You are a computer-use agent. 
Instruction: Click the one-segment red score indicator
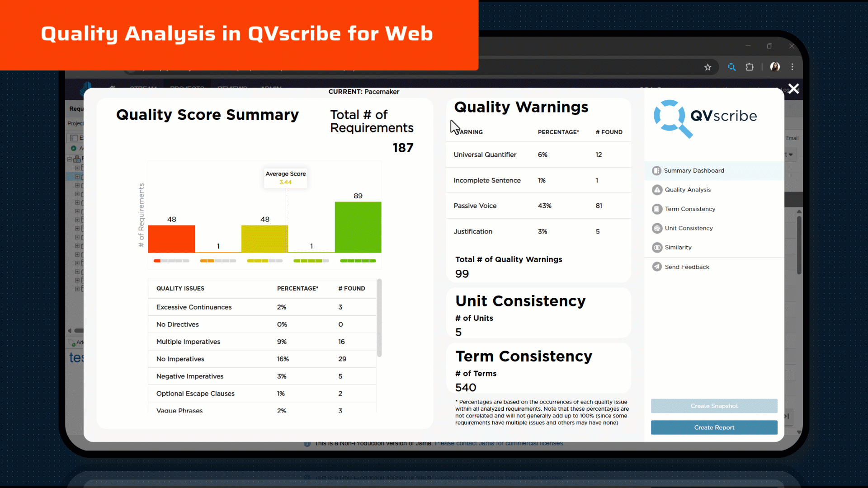(171, 261)
